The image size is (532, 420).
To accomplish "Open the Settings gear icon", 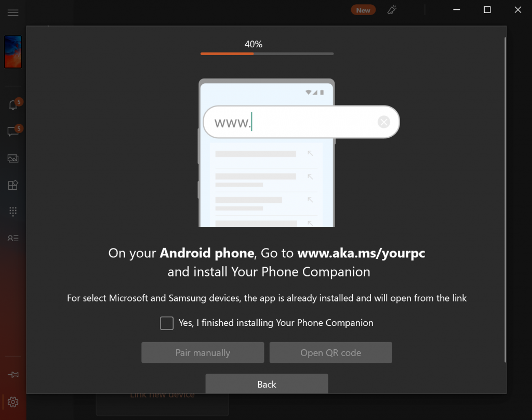I will tap(13, 402).
